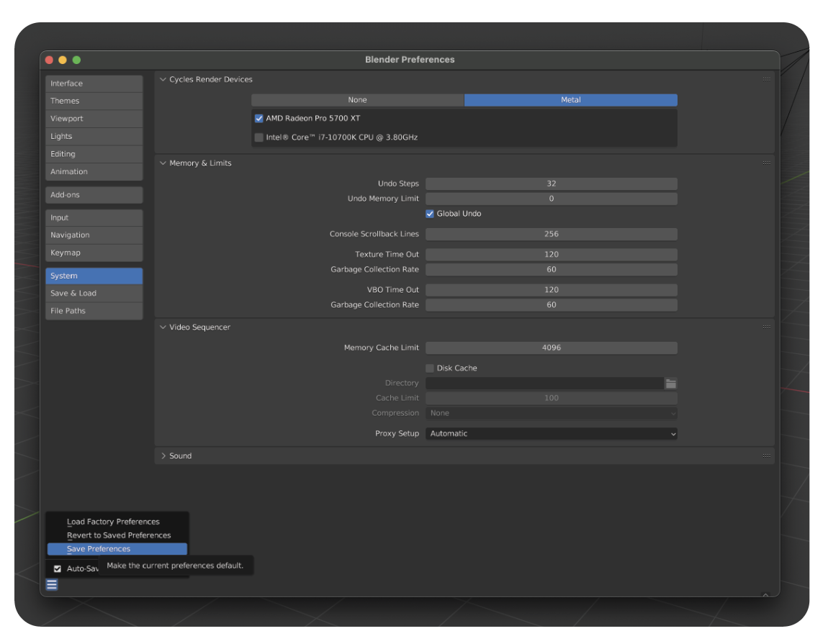Viewport: 823px width, 644px height.
Task: Click Save Preferences in the popup menu
Action: [117, 549]
